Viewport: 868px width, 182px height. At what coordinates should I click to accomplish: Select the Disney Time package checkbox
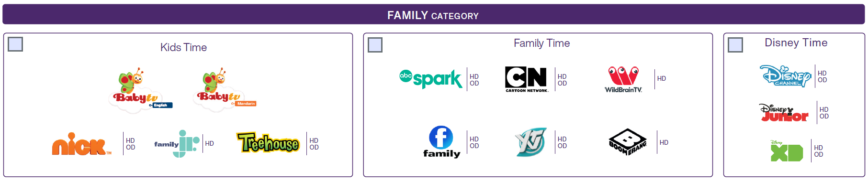point(735,45)
